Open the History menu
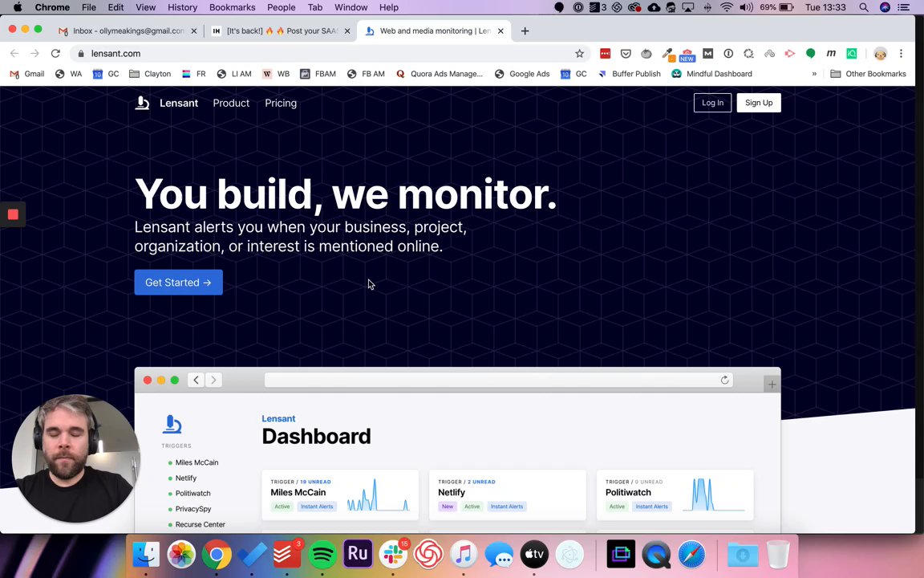The height and width of the screenshot is (578, 924). (182, 7)
